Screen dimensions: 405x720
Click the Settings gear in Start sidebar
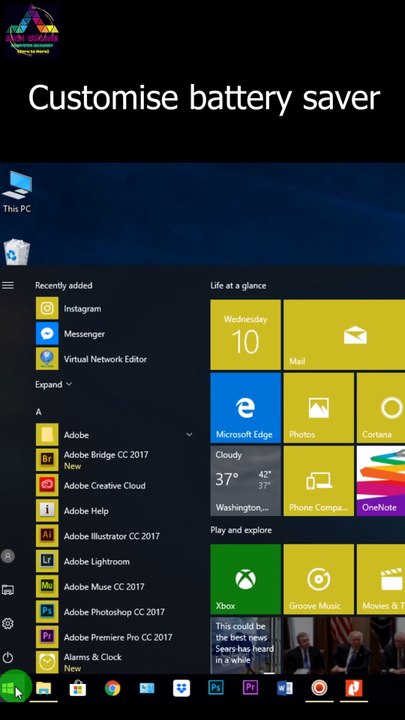[x=8, y=624]
